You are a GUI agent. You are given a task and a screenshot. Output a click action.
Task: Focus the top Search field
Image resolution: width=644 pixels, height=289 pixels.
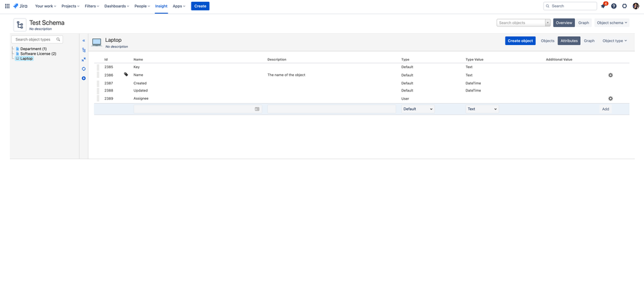point(570,6)
